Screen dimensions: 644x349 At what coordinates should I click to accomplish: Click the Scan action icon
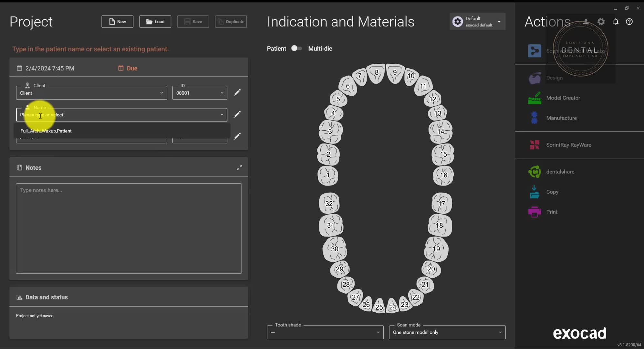(535, 51)
